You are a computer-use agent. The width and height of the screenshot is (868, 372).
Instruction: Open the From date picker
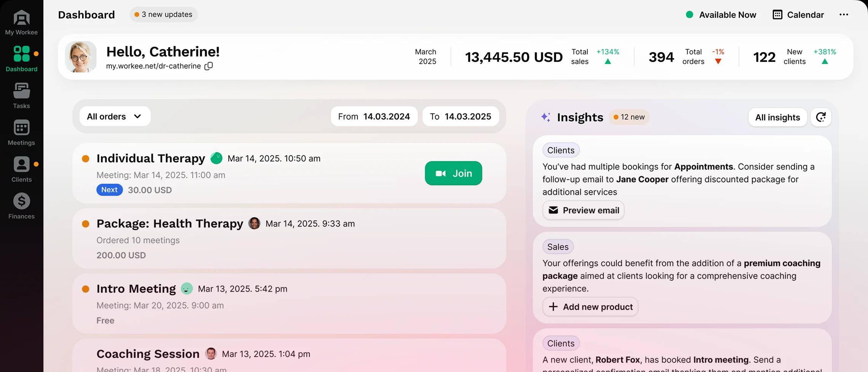[374, 116]
